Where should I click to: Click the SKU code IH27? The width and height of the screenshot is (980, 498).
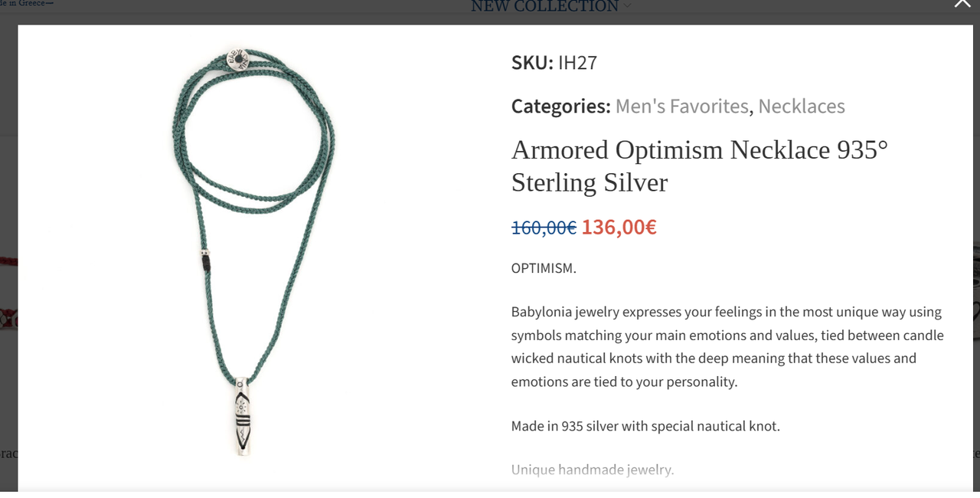click(x=577, y=63)
